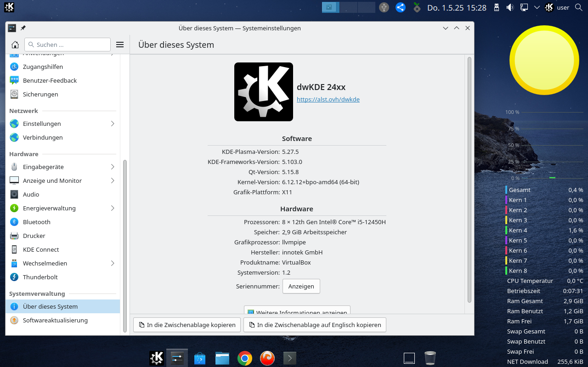Open Audio settings
This screenshot has height=367, width=588.
pyautogui.click(x=62, y=194)
